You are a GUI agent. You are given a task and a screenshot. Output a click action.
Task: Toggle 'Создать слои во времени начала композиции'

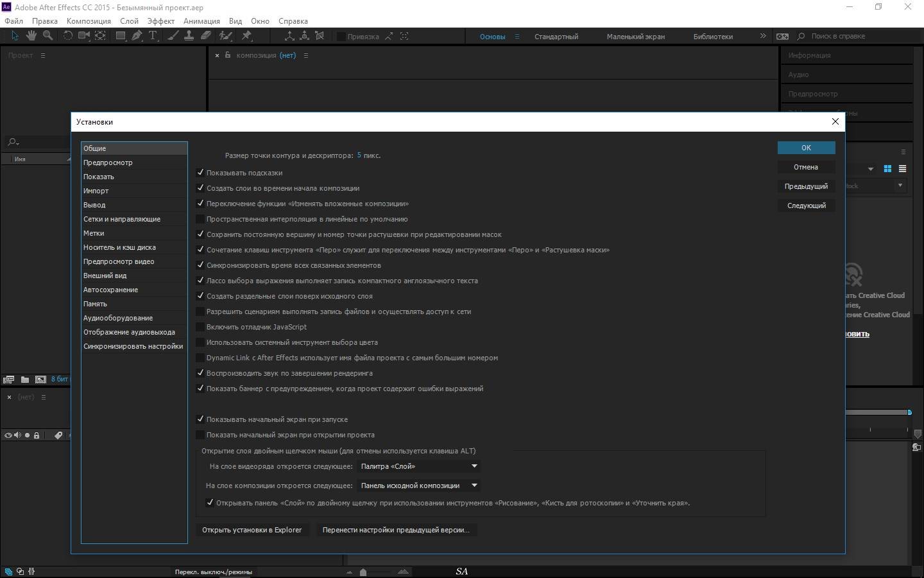200,188
